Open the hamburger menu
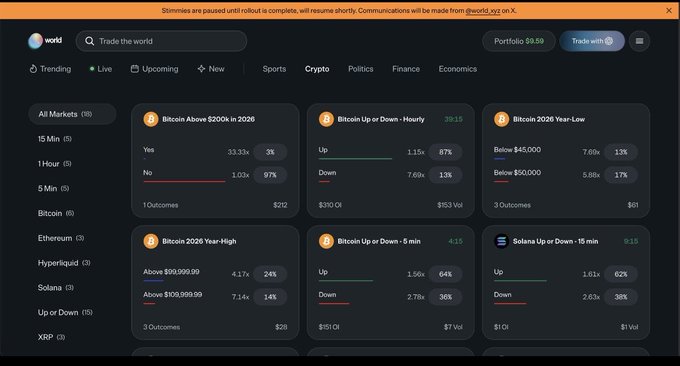Viewport: 680px width, 366px height. pos(639,41)
